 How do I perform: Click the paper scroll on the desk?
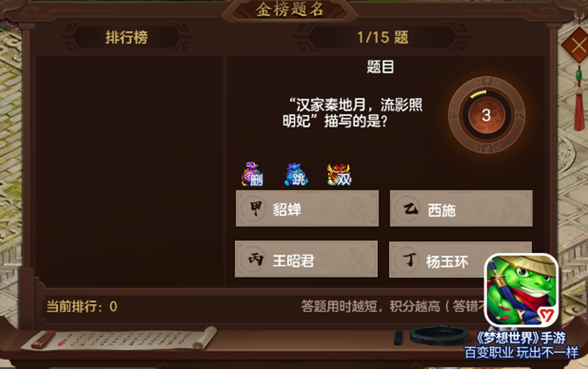click(119, 338)
